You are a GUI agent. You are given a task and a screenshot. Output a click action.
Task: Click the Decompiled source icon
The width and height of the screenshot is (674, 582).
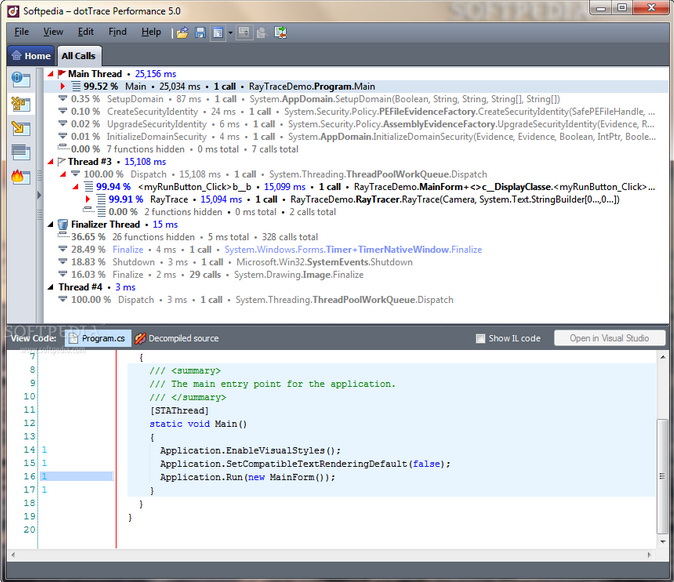tap(140, 339)
